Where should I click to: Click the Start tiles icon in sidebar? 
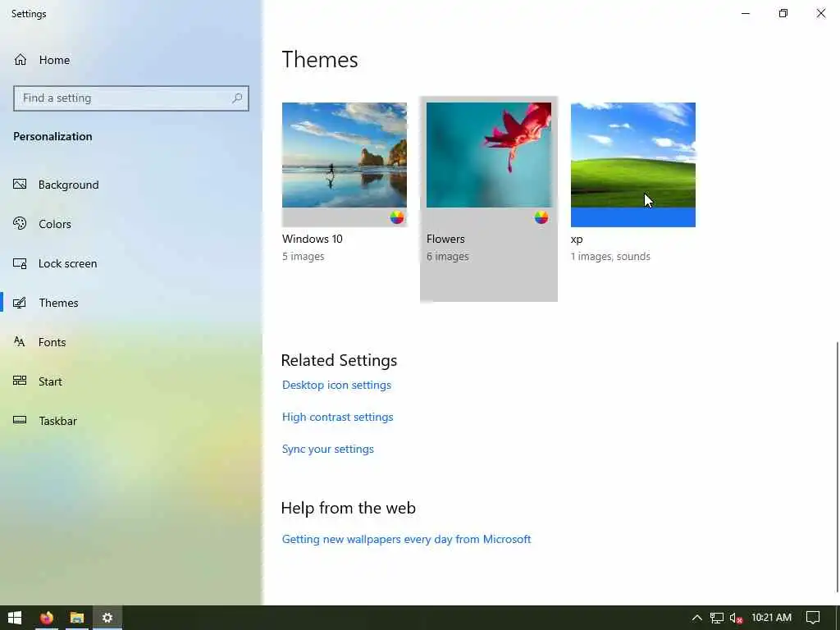coord(20,381)
